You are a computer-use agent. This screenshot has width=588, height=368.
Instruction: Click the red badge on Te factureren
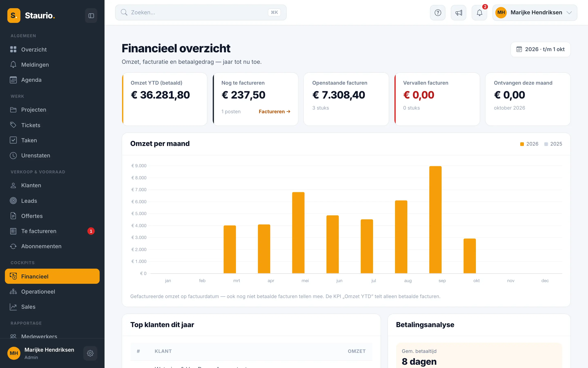pyautogui.click(x=91, y=231)
